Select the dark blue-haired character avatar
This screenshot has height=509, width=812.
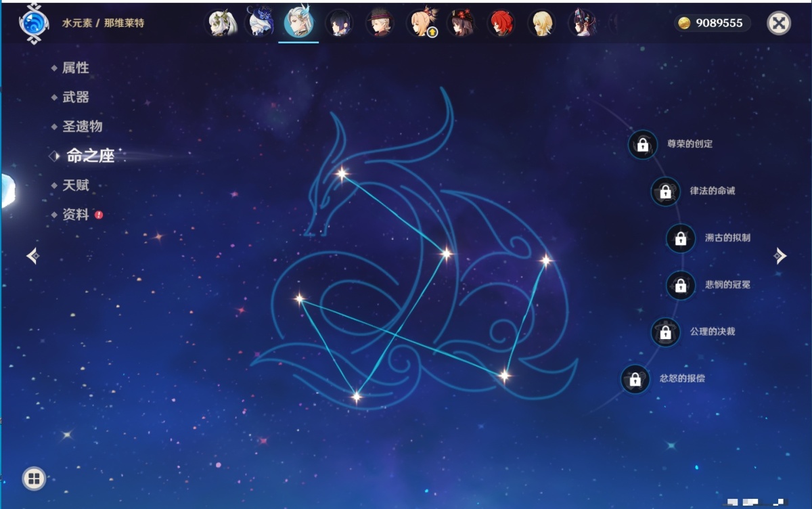click(x=338, y=23)
